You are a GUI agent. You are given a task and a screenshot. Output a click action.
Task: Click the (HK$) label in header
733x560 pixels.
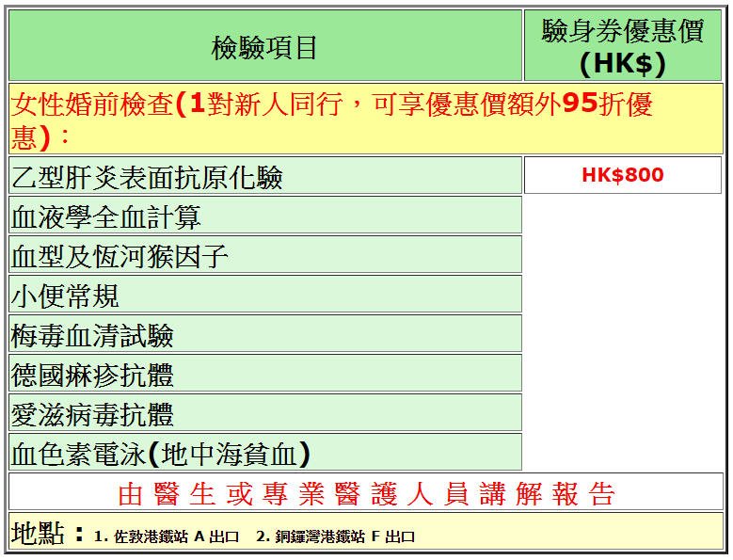623,64
